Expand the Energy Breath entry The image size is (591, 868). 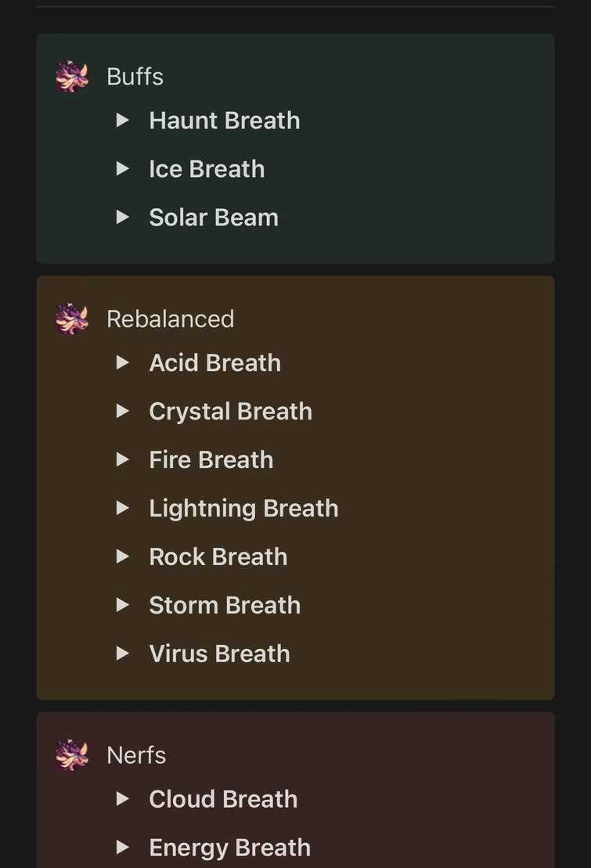point(123,847)
